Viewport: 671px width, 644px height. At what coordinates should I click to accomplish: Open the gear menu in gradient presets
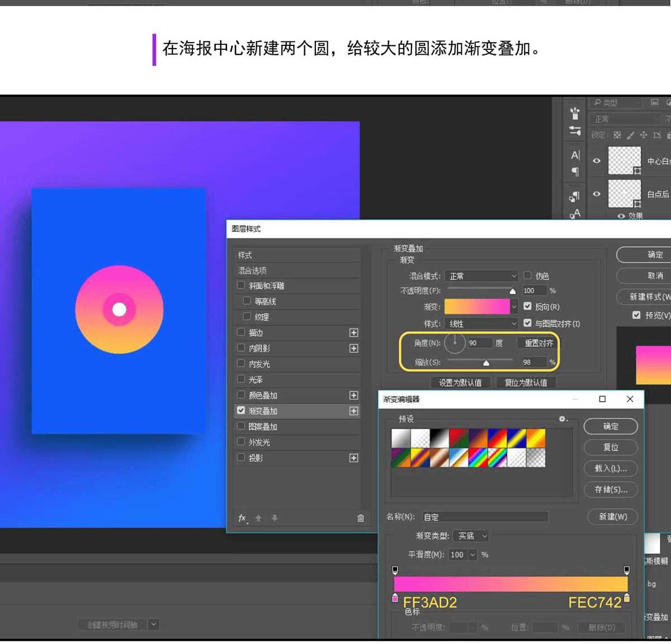(563, 419)
